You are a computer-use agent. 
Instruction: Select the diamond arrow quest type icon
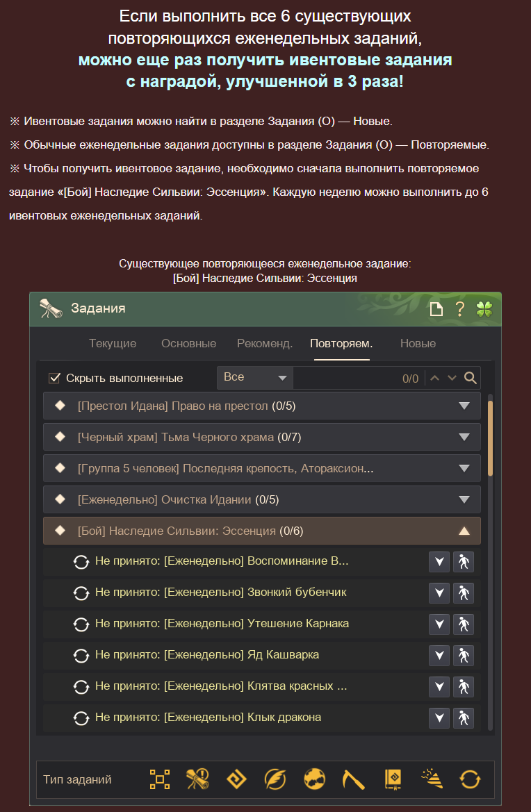point(237,779)
